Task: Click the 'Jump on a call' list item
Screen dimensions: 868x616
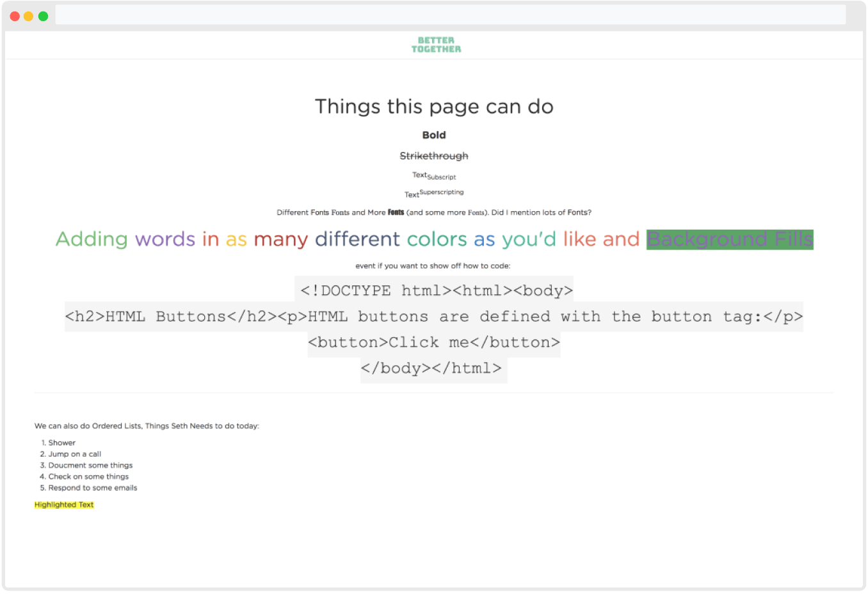Action: tap(75, 454)
